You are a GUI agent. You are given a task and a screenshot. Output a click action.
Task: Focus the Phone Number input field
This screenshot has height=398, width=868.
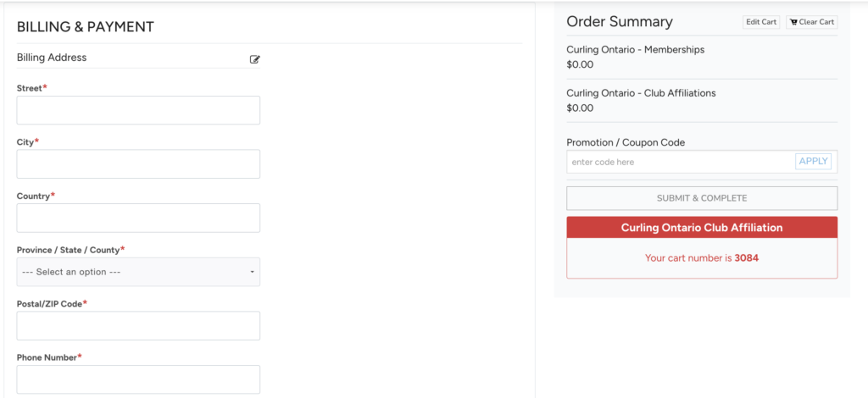[x=138, y=379]
